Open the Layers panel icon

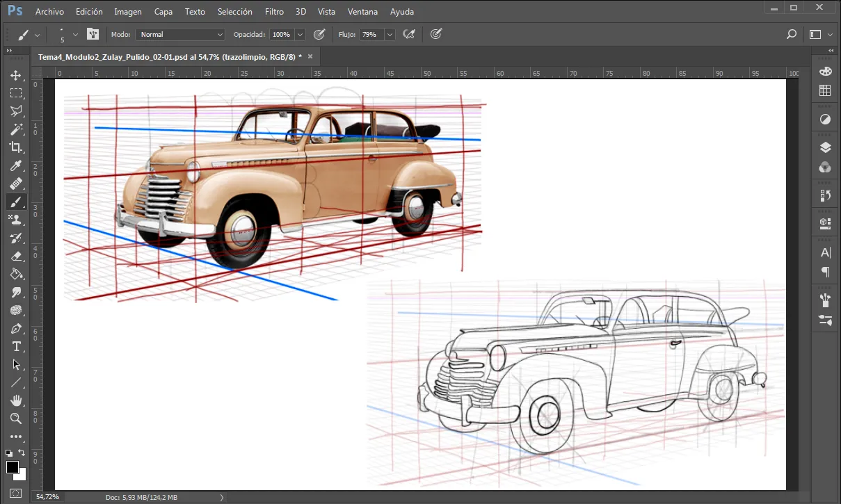tap(826, 147)
